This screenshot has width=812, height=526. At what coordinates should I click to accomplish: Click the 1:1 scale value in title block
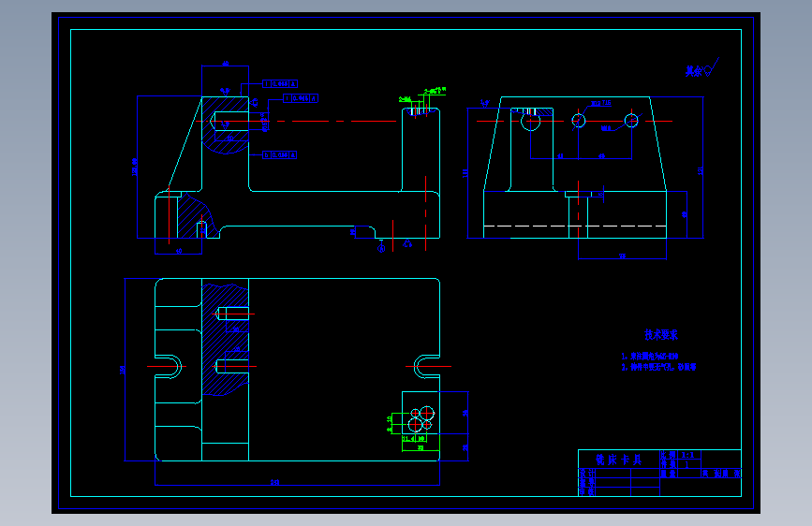[x=687, y=455]
